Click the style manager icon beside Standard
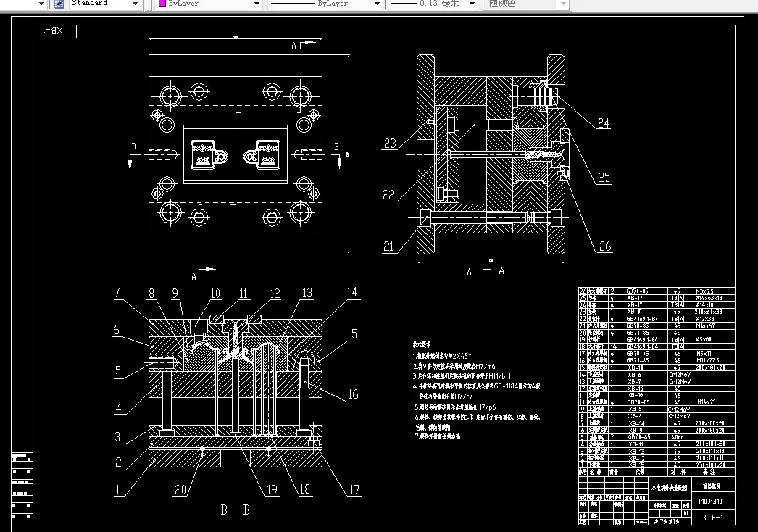 tap(59, 4)
